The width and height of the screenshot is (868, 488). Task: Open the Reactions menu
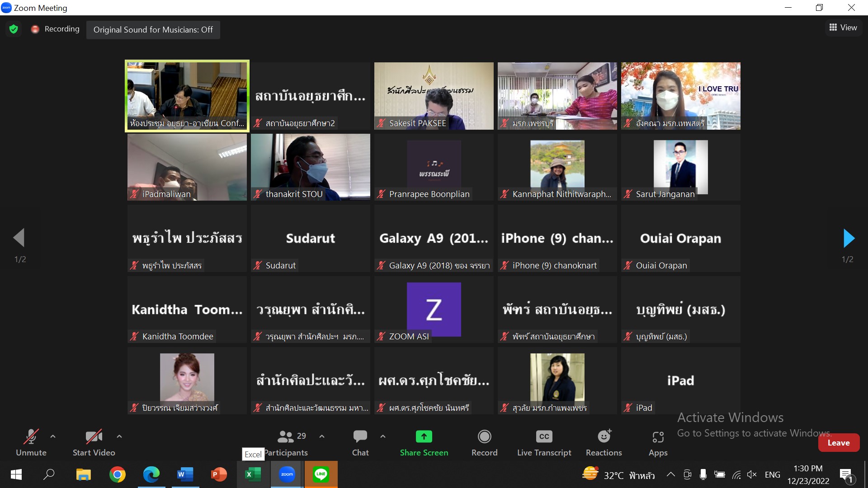coord(604,443)
